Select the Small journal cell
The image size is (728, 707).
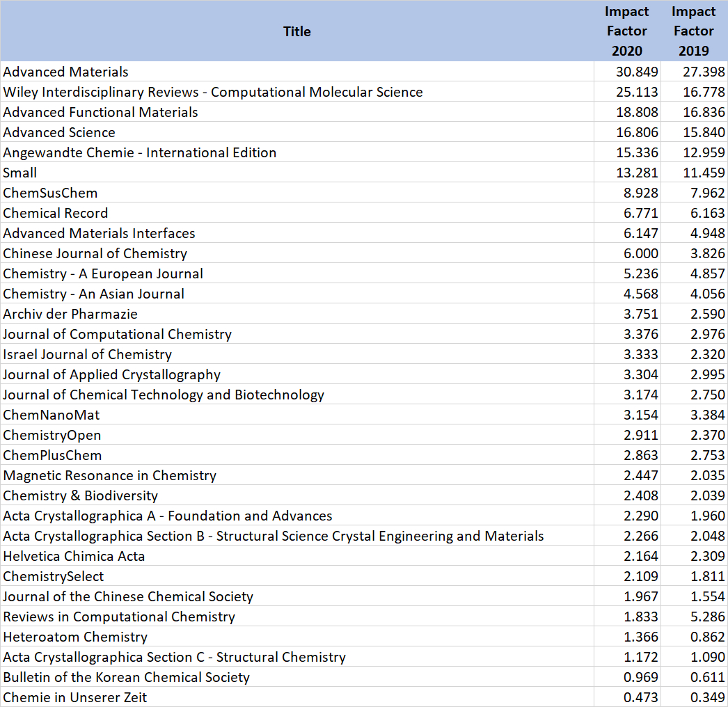[20, 173]
